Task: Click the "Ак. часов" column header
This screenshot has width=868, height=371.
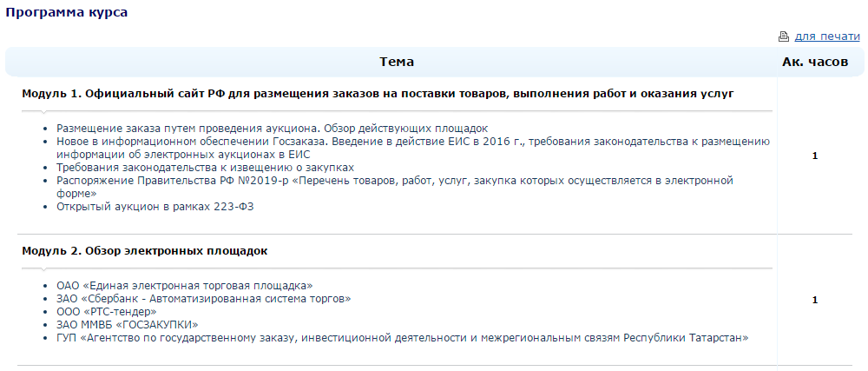Action: click(x=814, y=62)
